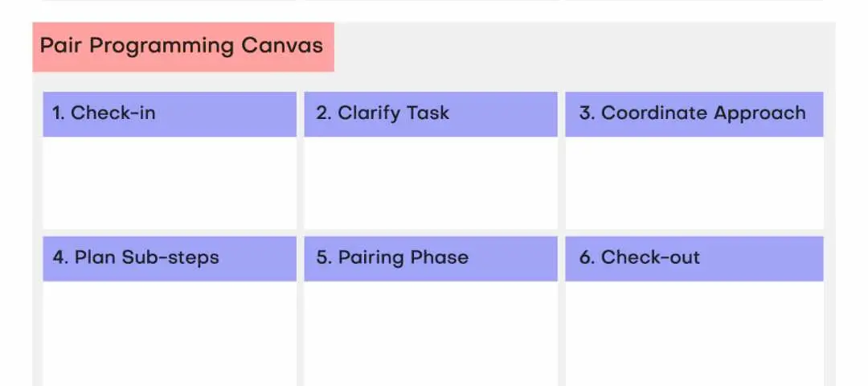Viewport: 868px width, 386px height.
Task: Click the 1. Check-in section header
Action: [170, 113]
